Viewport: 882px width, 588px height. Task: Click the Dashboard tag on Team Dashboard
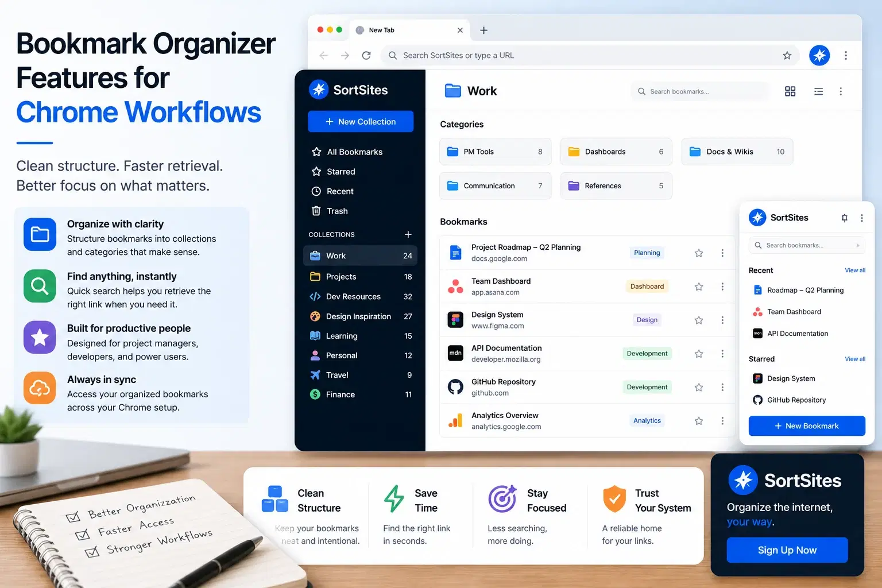click(647, 287)
